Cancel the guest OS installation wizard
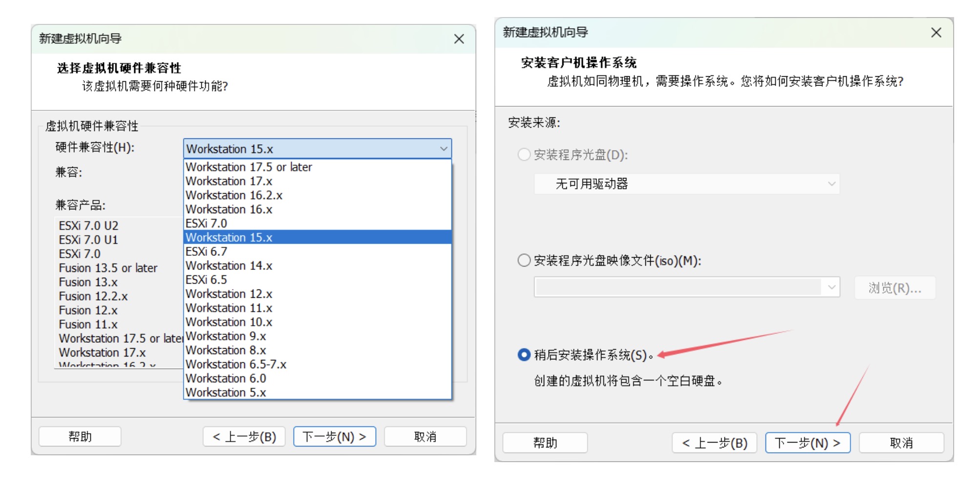 (901, 443)
